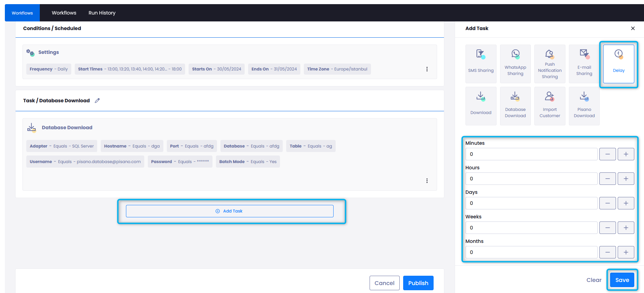The height and width of the screenshot is (293, 644).
Task: Pick the E-mail Sharing task icon
Action: point(584,64)
